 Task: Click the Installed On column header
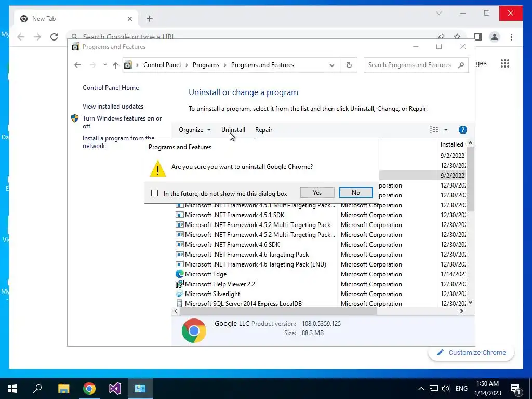click(x=452, y=144)
